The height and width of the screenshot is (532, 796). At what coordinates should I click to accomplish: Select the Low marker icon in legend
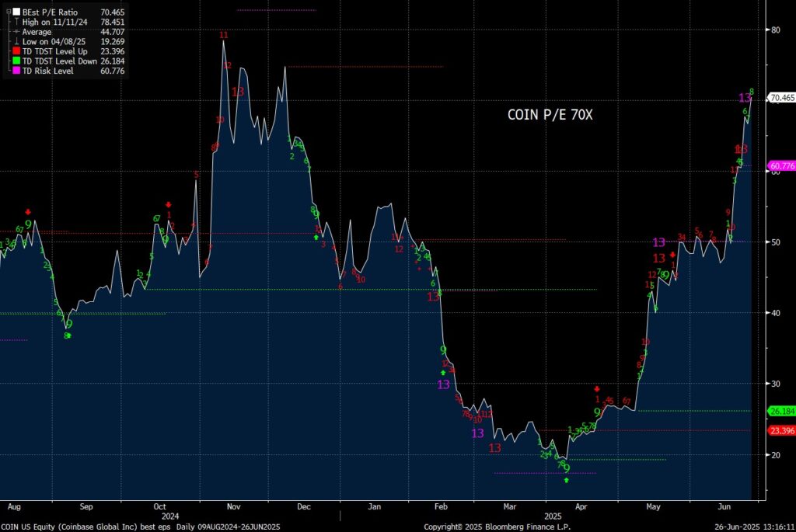(x=17, y=42)
